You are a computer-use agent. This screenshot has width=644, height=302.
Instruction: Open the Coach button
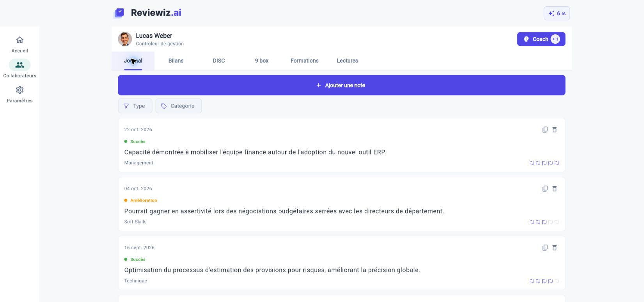pos(541,39)
